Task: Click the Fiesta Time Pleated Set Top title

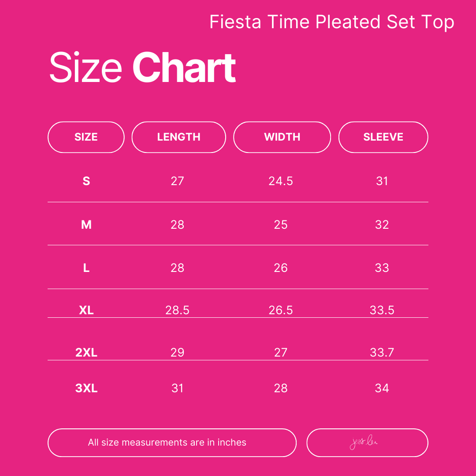Action: point(331,22)
